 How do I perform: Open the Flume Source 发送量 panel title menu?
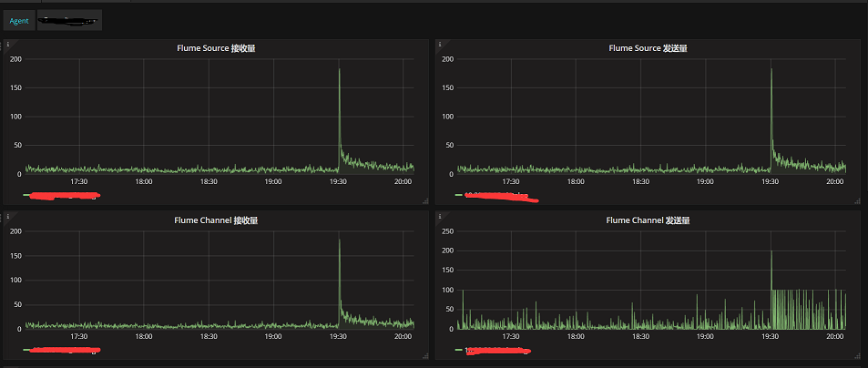pyautogui.click(x=648, y=48)
